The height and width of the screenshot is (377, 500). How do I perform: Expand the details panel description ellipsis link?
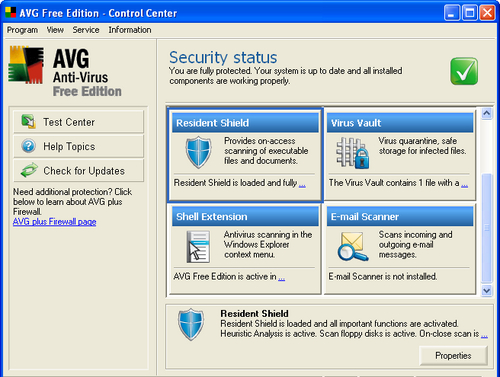click(484, 335)
